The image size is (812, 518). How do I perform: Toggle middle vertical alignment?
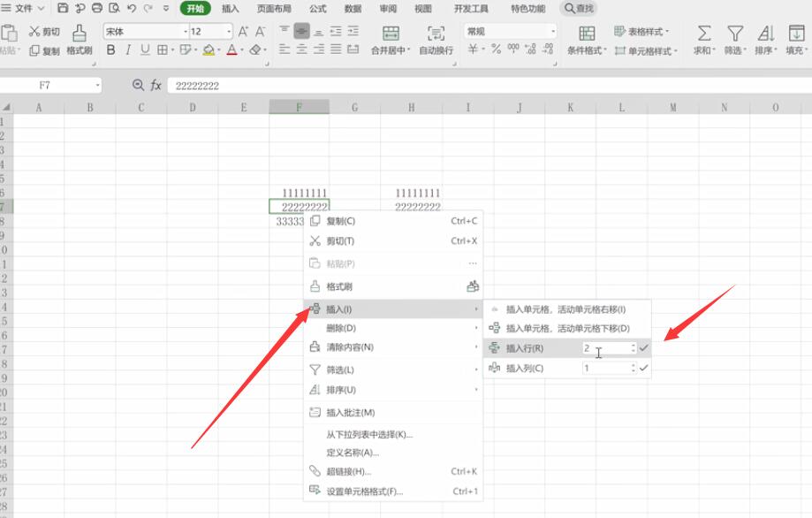point(301,31)
